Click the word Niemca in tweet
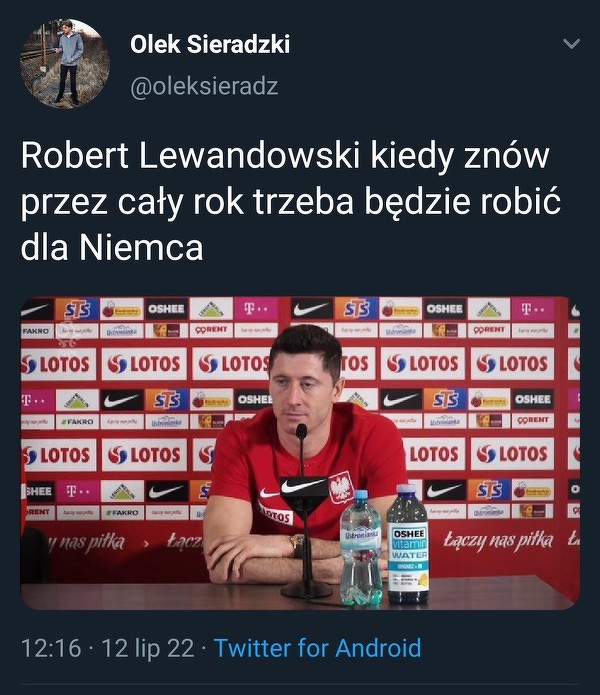Image resolution: width=600 pixels, height=695 pixels. 141,247
